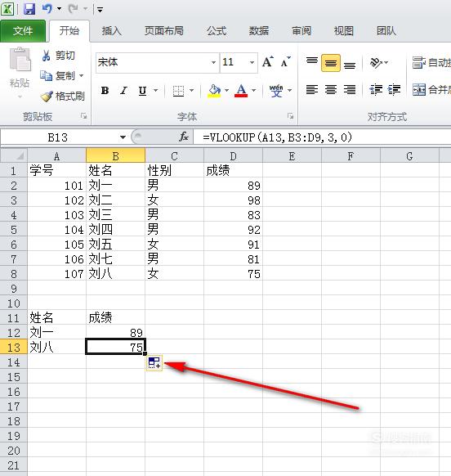This screenshot has width=451, height=476.
Task: Click the select all corner button
Action: (14, 155)
